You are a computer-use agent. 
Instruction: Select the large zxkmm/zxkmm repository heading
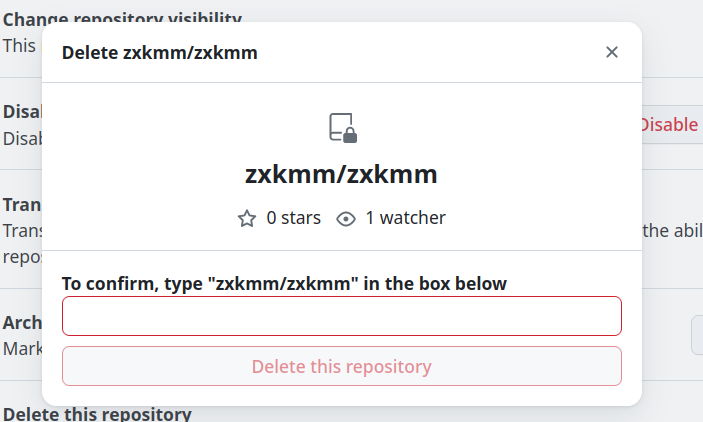coord(342,174)
